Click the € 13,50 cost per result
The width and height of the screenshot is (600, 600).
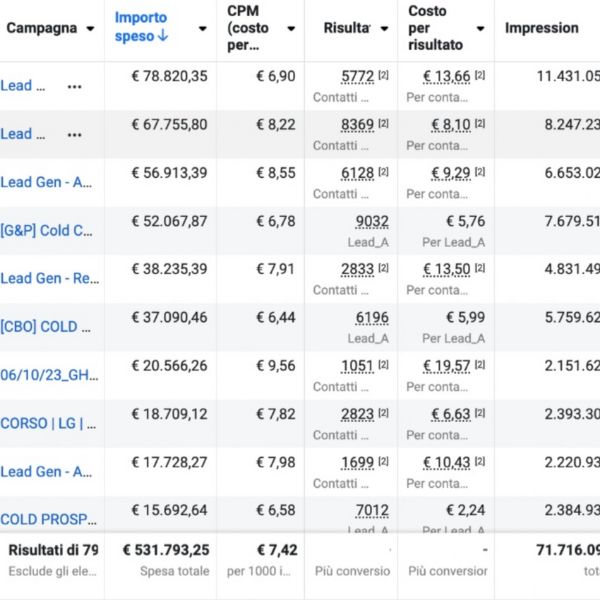tap(447, 269)
